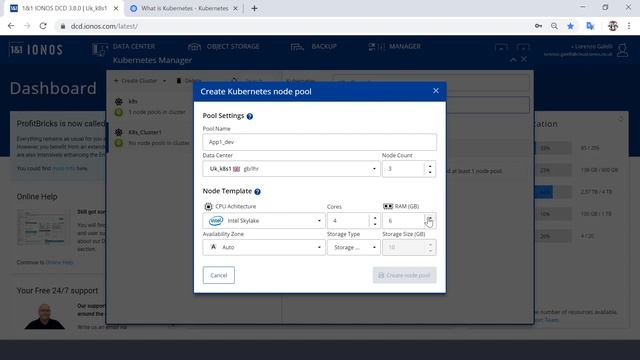Close the Create Kubernetes node pool dialog
640x360 pixels.
click(436, 91)
